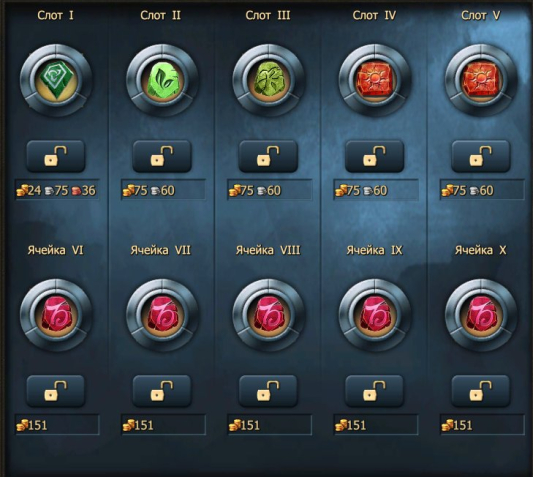This screenshot has height=477, width=533.
Task: Click the price field showing 24 75 36
Action: point(57,190)
